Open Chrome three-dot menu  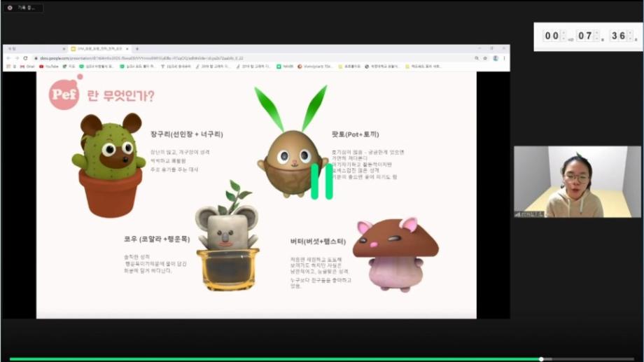(x=504, y=58)
